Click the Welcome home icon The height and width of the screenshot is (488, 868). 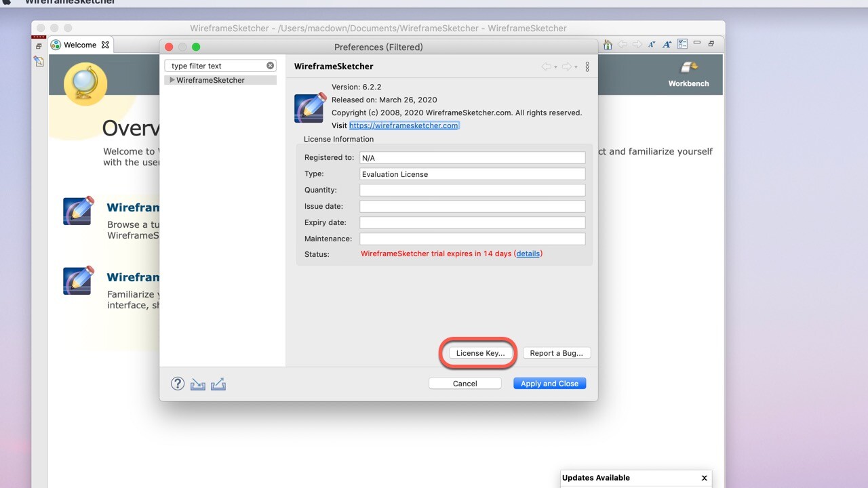[x=608, y=44]
